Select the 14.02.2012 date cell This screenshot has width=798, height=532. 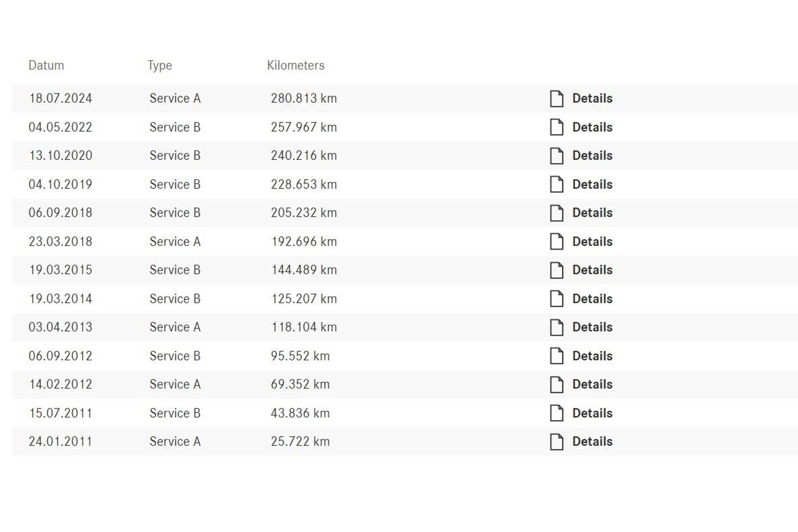pos(61,384)
